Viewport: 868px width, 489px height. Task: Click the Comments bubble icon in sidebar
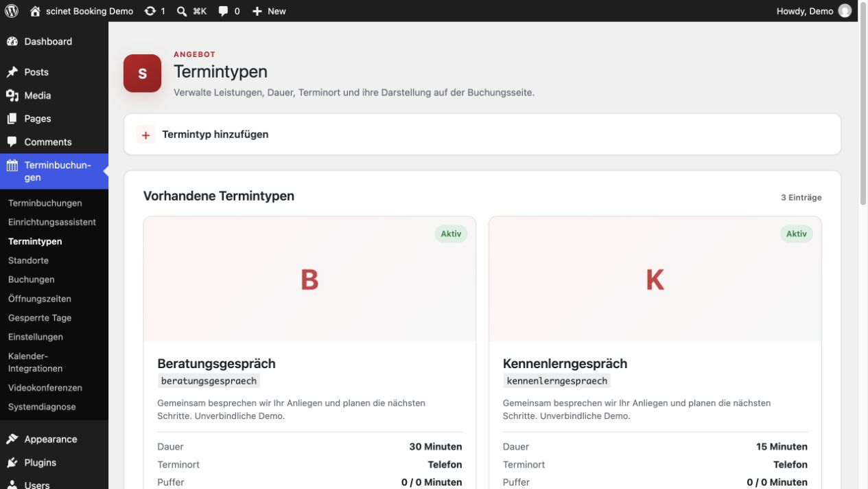(12, 142)
